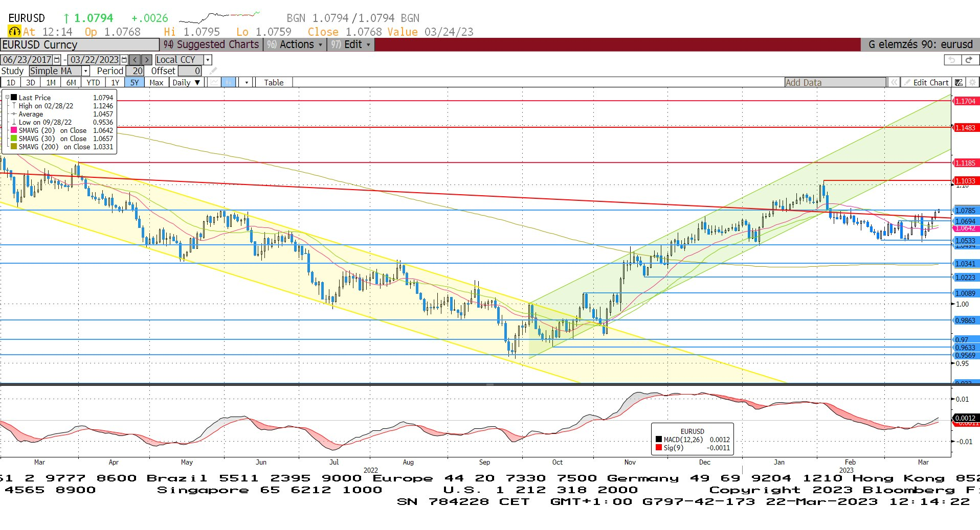Click the 1.0223 blue price level tag
The height and width of the screenshot is (530, 980).
(966, 278)
